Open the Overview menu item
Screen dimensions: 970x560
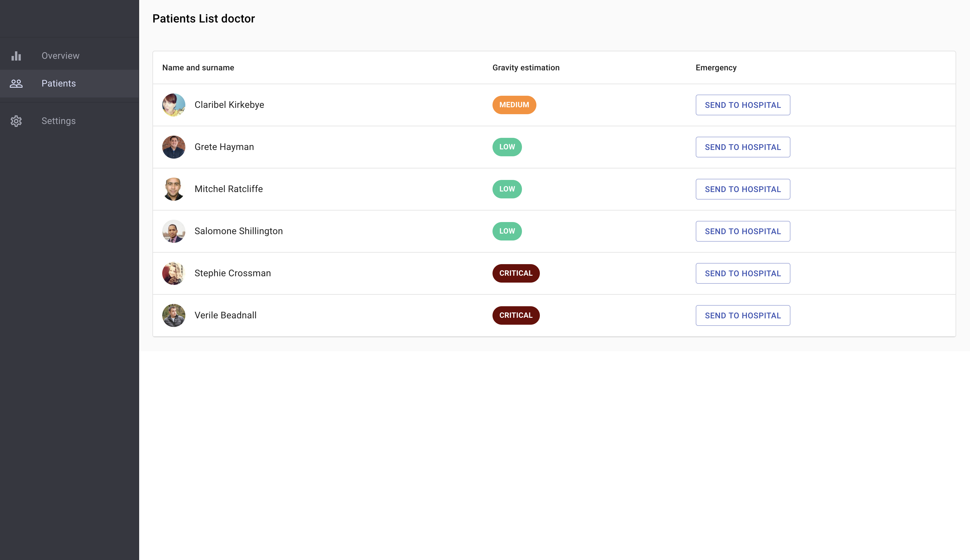(x=60, y=56)
